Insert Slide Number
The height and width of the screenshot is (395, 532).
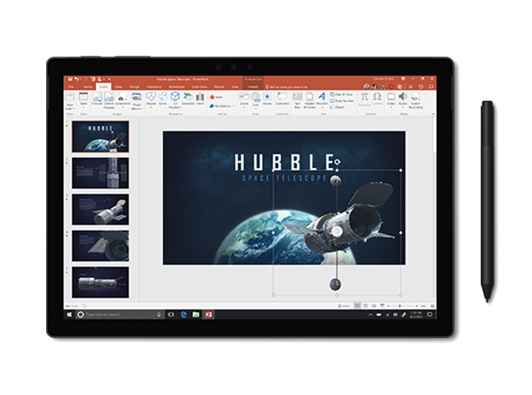point(342,101)
